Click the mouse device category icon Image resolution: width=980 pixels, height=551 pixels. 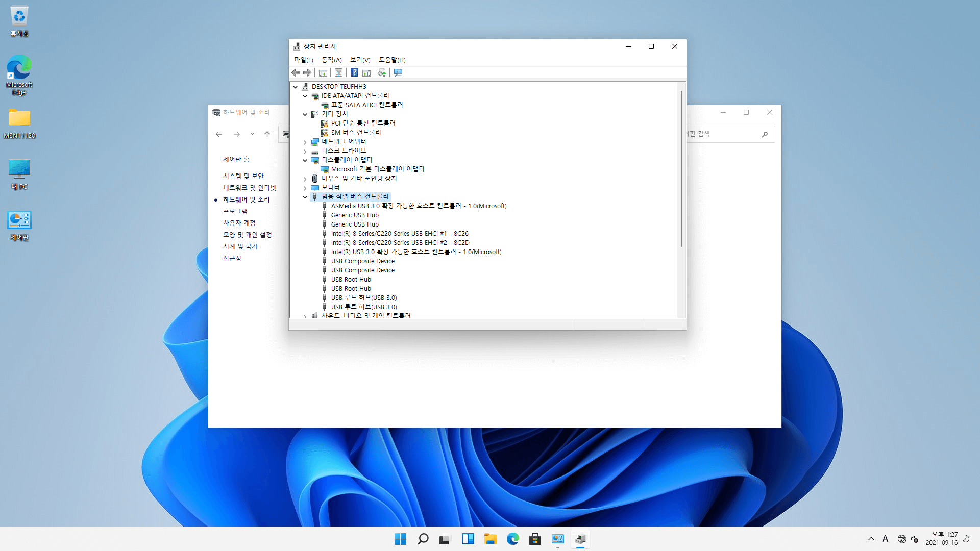pos(315,179)
